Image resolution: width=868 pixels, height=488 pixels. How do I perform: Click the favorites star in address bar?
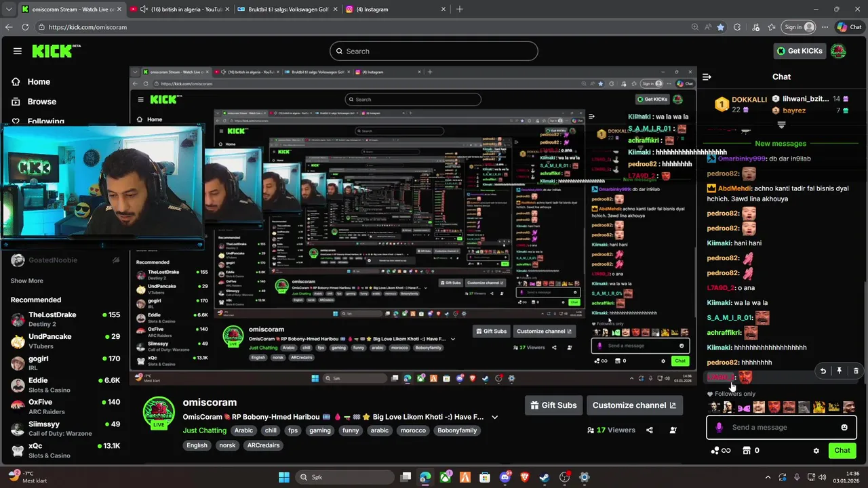(x=720, y=27)
